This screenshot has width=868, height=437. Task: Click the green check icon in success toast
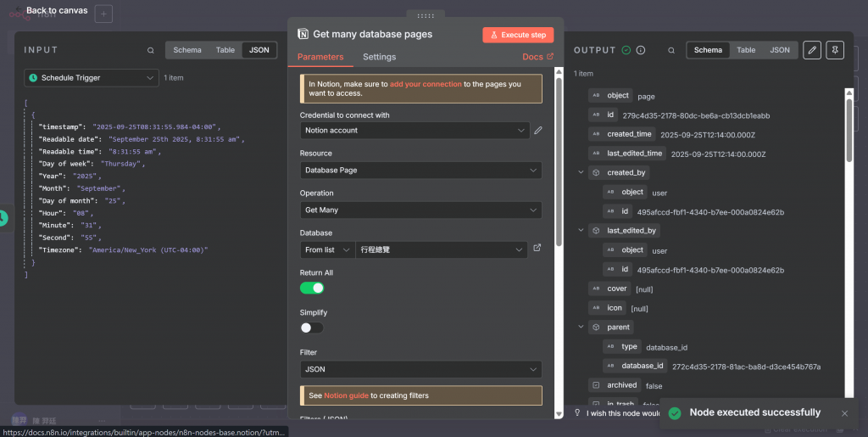pos(674,413)
